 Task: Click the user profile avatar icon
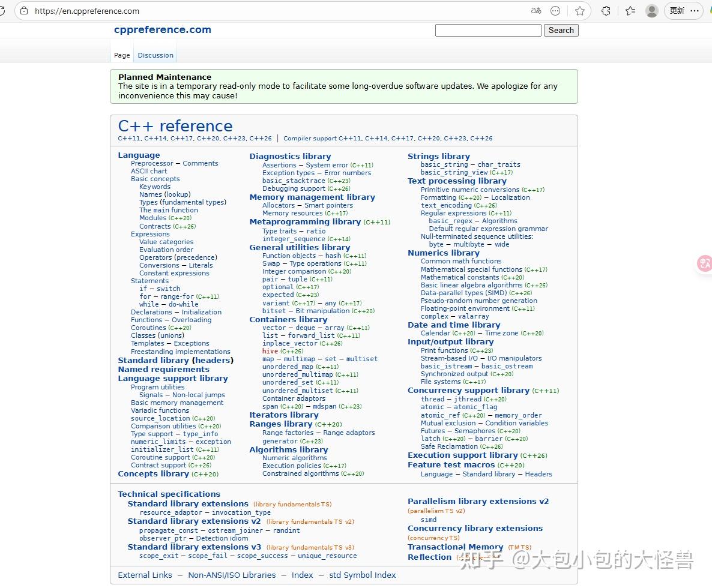[652, 11]
